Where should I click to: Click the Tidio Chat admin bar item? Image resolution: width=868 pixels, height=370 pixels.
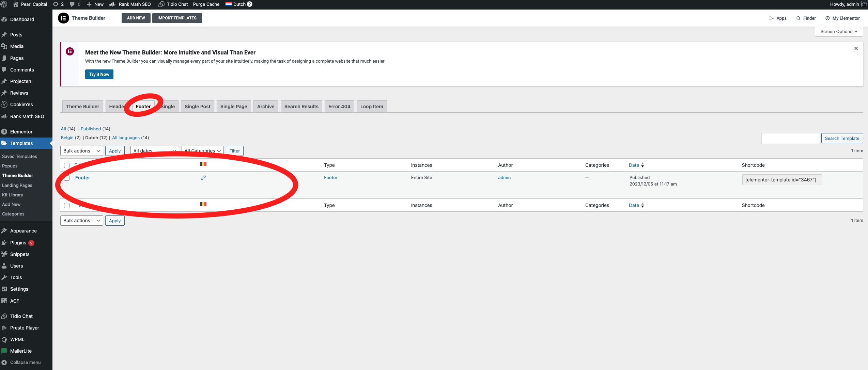(173, 4)
